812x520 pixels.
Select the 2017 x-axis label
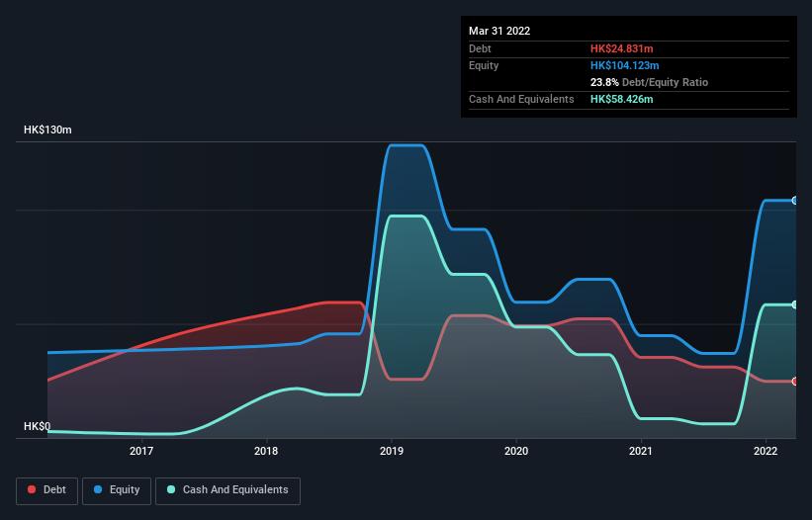click(x=141, y=451)
